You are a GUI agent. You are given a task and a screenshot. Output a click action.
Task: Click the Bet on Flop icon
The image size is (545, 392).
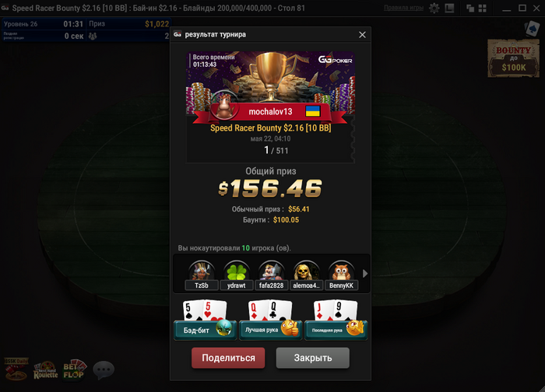(75, 369)
